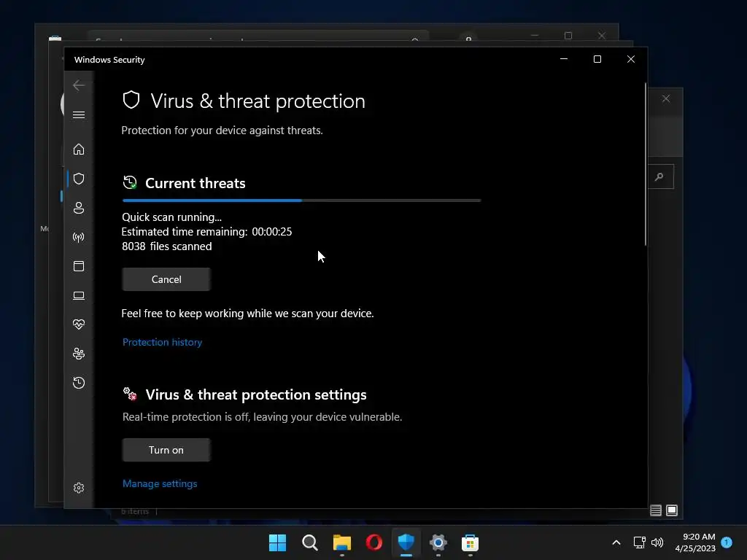
Task: Open the hamburger navigation menu
Action: pos(79,114)
